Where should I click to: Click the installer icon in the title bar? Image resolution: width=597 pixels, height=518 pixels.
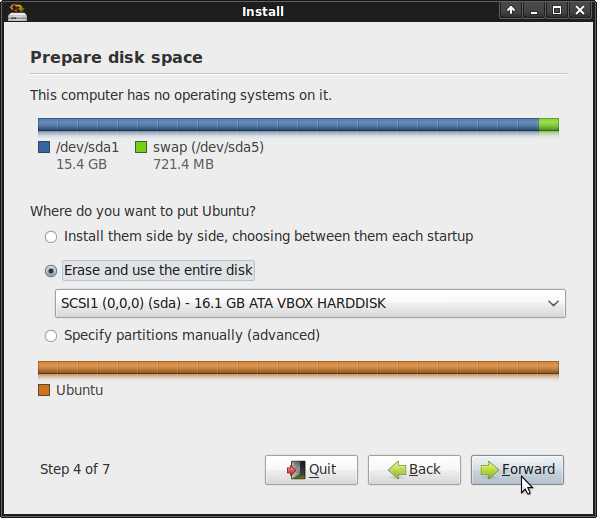[17, 12]
